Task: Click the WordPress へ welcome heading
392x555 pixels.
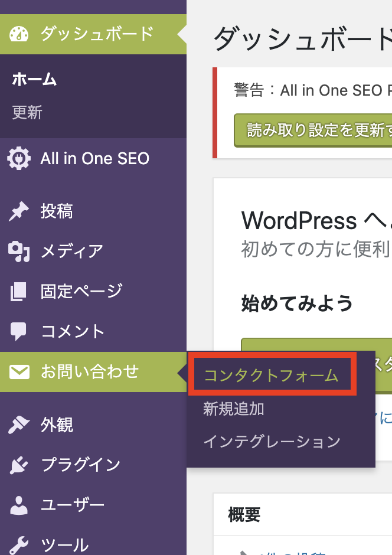Action: (316, 220)
